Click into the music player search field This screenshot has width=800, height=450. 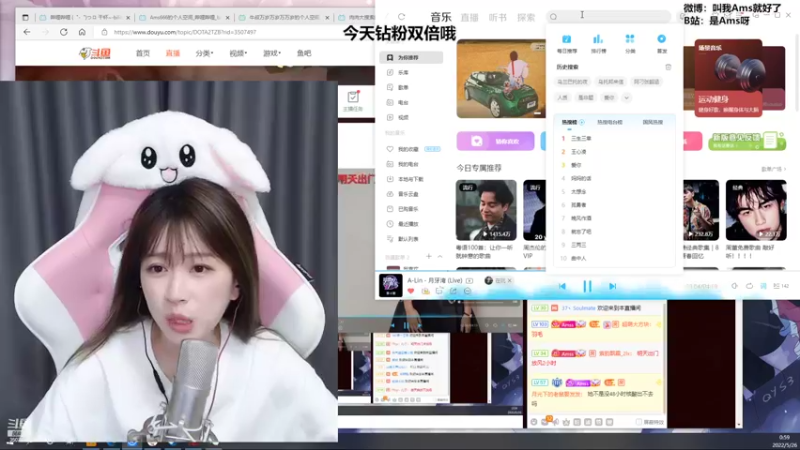coord(608,17)
